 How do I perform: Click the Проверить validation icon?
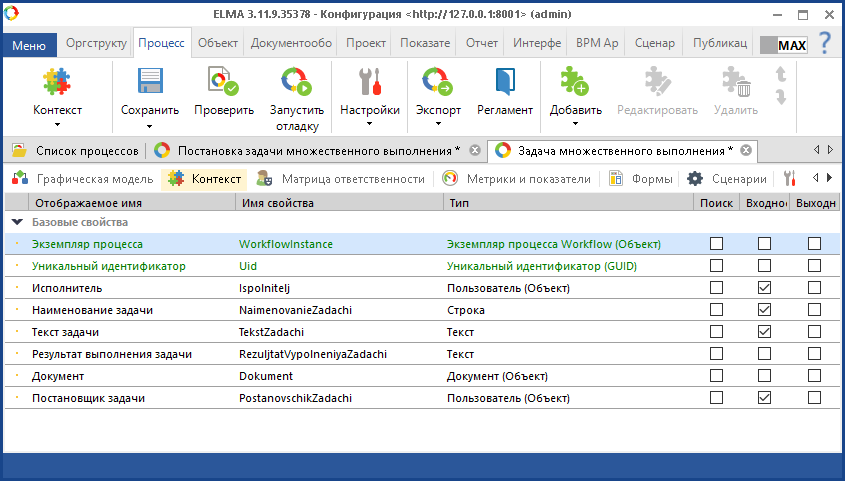coord(223,82)
